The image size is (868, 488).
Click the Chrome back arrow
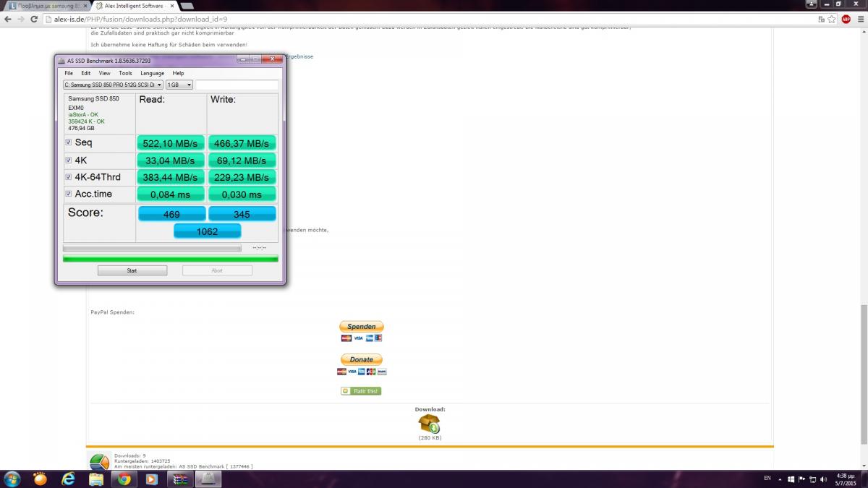pos(8,20)
